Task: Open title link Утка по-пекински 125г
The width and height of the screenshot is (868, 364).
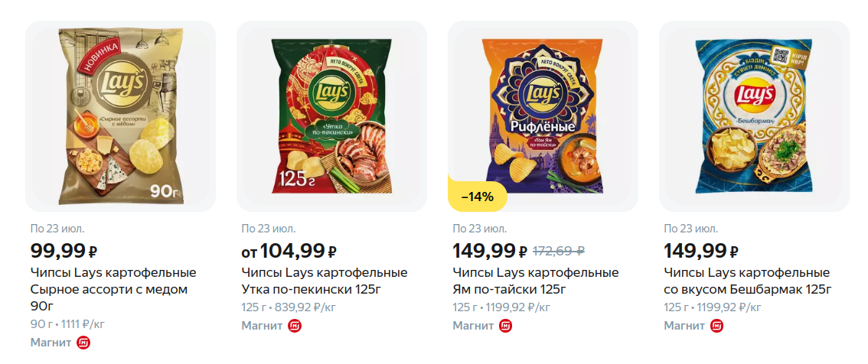Action: pyautogui.click(x=325, y=281)
